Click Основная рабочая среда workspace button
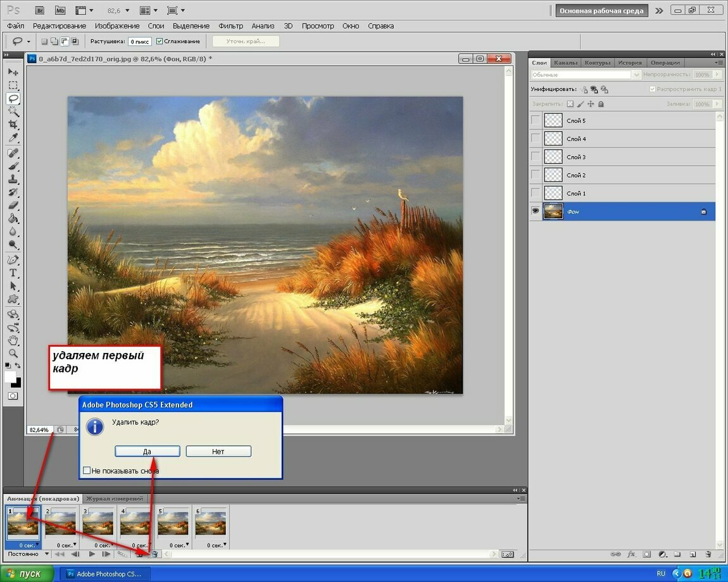728x582 pixels. pos(601,10)
